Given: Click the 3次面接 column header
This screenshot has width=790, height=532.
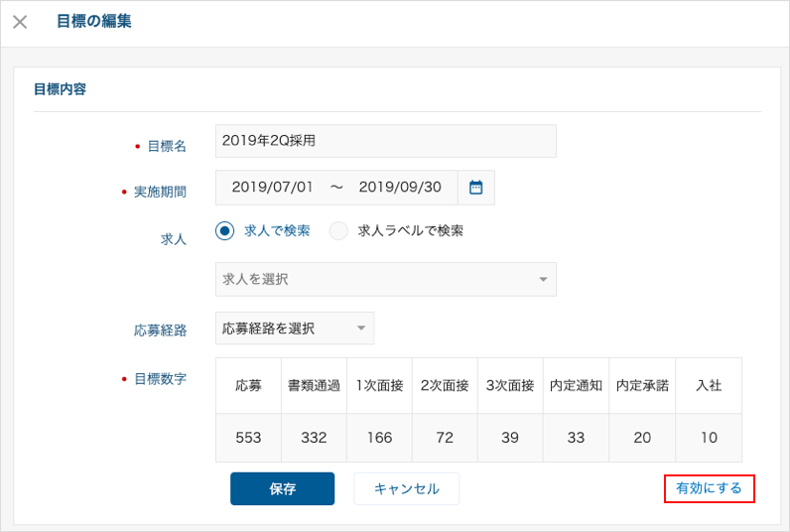Looking at the screenshot, I should point(510,386).
